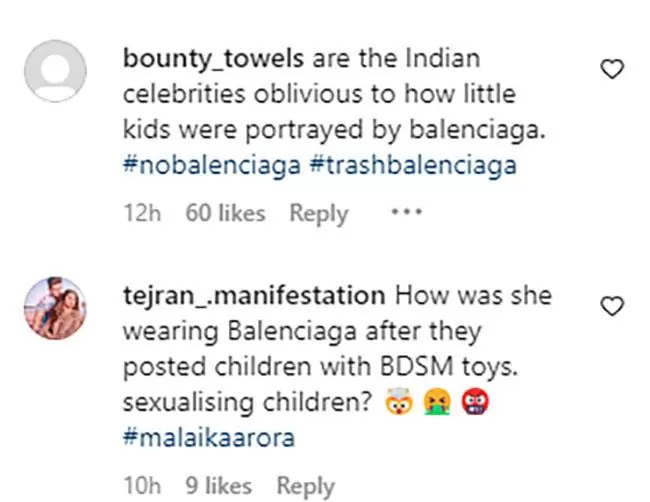The width and height of the screenshot is (650, 502).
Task: Like the tejran_.manifestation comment with heart icon
Action: click(x=612, y=306)
